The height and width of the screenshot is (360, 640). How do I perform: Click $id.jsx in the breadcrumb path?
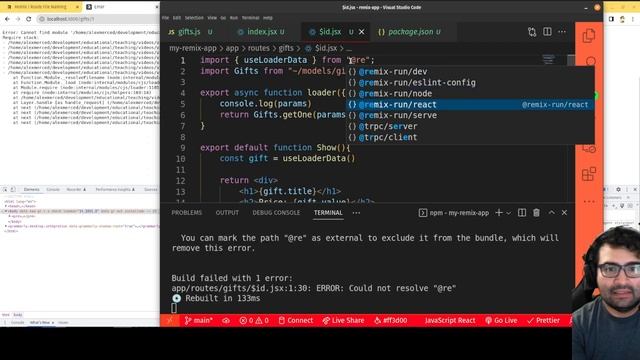326,48
